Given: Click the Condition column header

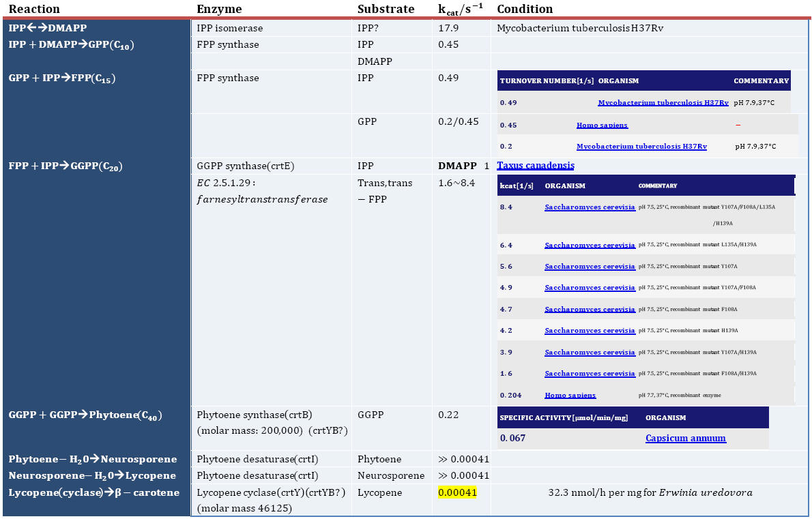Looking at the screenshot, I should click(x=525, y=9).
